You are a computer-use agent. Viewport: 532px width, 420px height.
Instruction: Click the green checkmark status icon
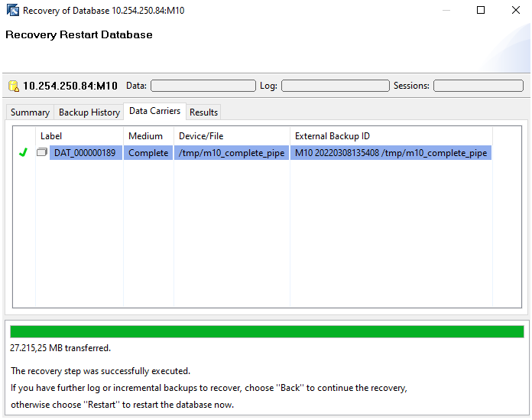coord(23,153)
